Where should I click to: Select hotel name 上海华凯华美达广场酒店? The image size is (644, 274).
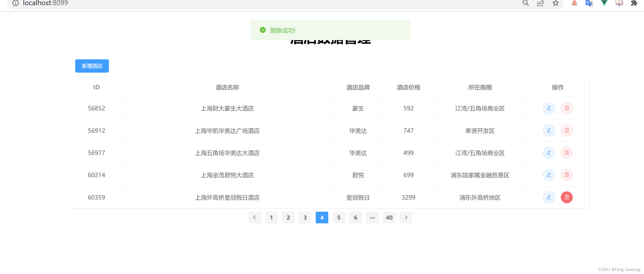point(227,131)
